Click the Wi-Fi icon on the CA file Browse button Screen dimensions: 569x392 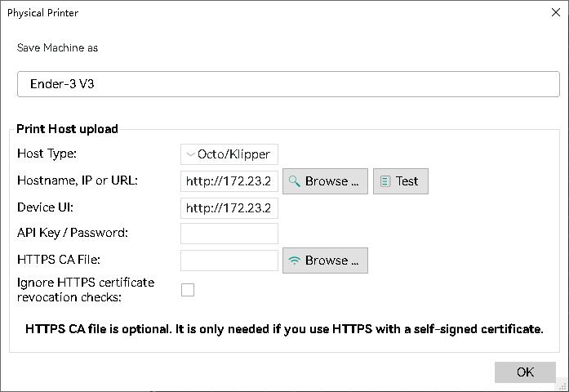295,261
